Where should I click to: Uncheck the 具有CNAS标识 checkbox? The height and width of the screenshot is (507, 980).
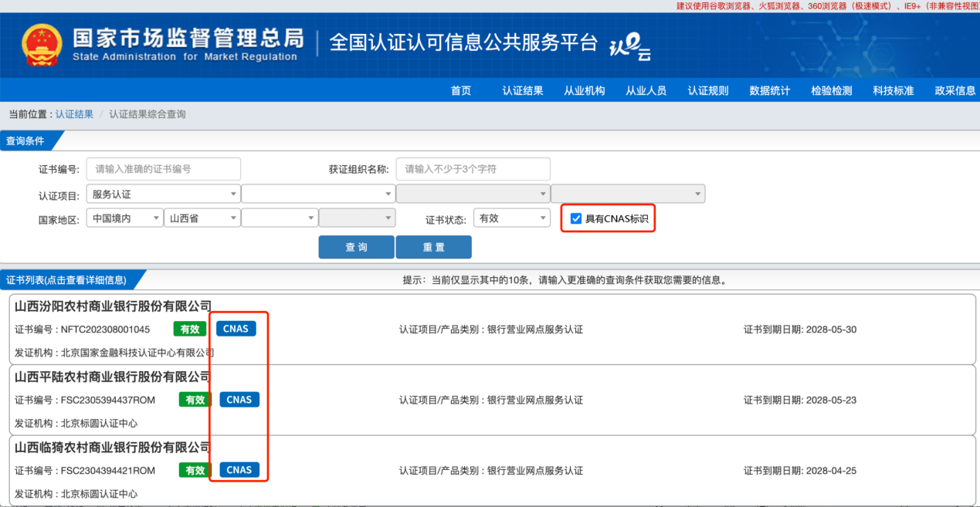(575, 218)
